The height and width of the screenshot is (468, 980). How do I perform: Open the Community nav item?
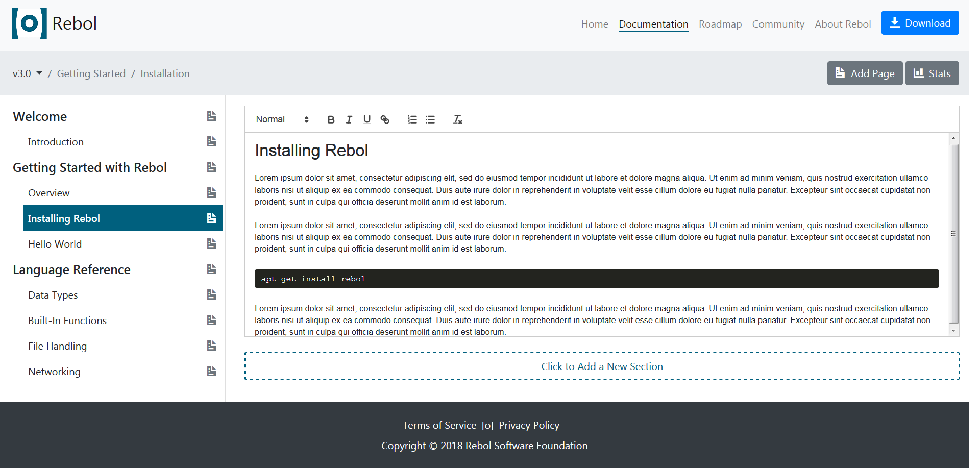pyautogui.click(x=778, y=24)
